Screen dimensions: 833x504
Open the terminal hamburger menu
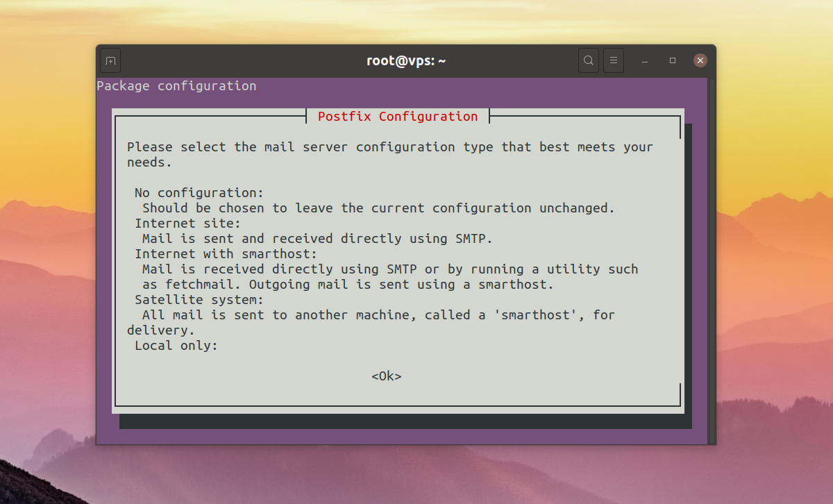point(614,61)
